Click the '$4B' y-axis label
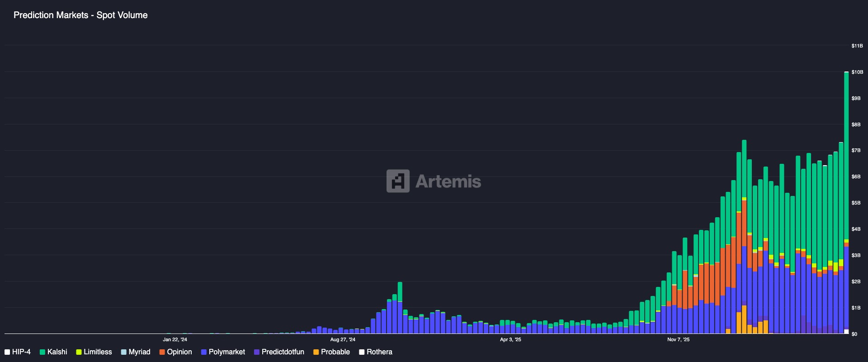This screenshot has height=362, width=868. click(x=856, y=229)
